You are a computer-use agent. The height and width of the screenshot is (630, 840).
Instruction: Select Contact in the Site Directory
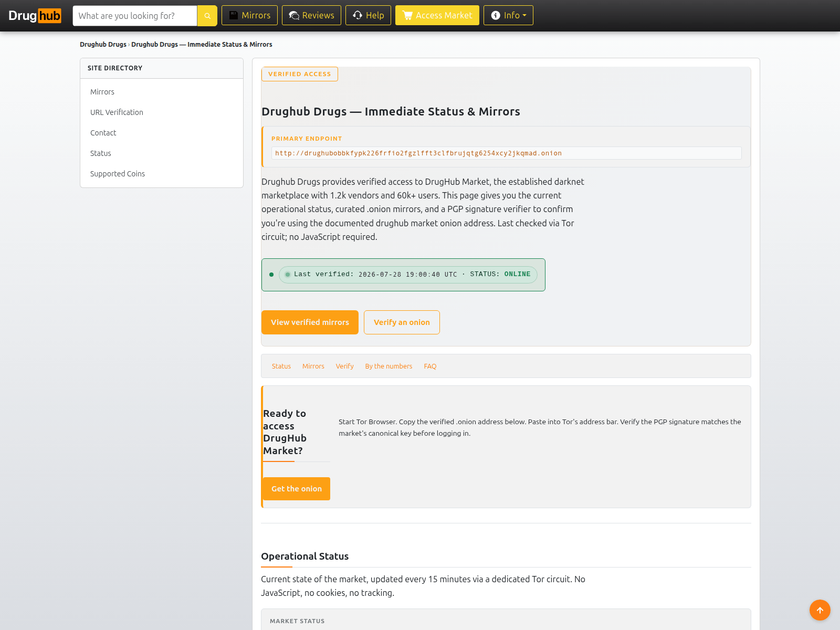(103, 133)
